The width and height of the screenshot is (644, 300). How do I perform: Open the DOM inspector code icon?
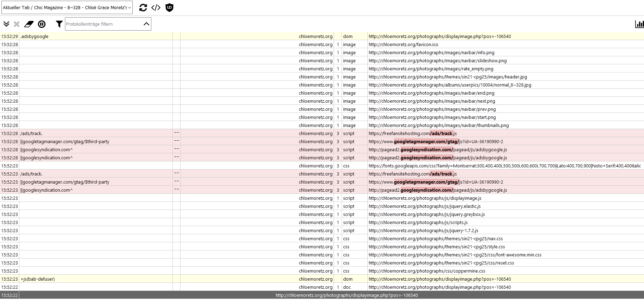156,8
